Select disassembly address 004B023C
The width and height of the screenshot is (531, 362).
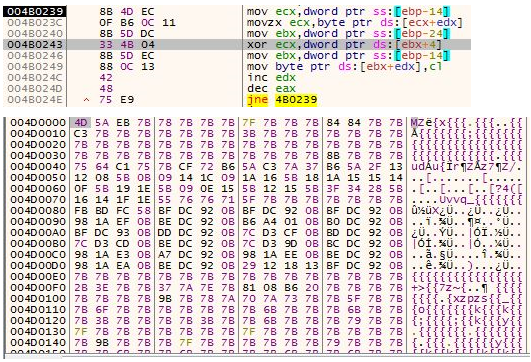coord(35,23)
